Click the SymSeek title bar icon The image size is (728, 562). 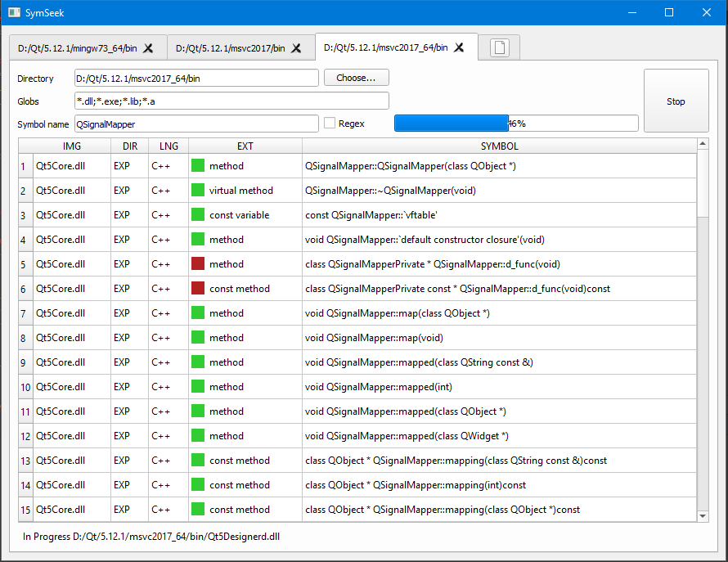pos(14,12)
